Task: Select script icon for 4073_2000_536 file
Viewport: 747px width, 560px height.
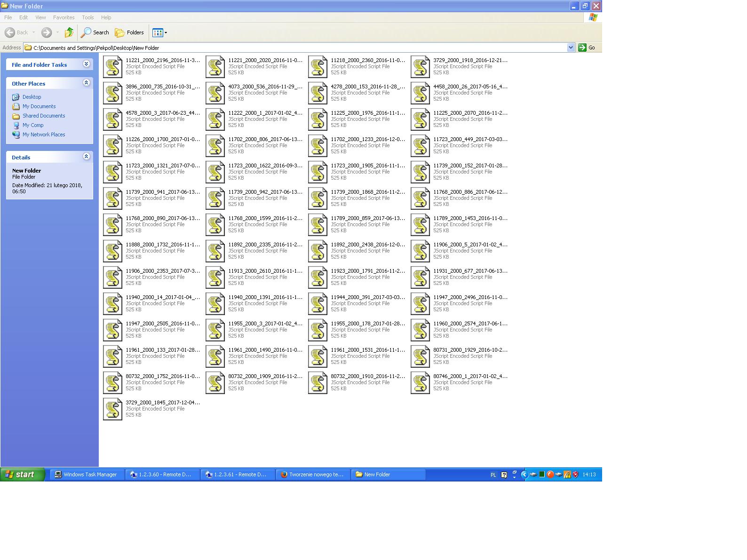Action: (x=215, y=93)
